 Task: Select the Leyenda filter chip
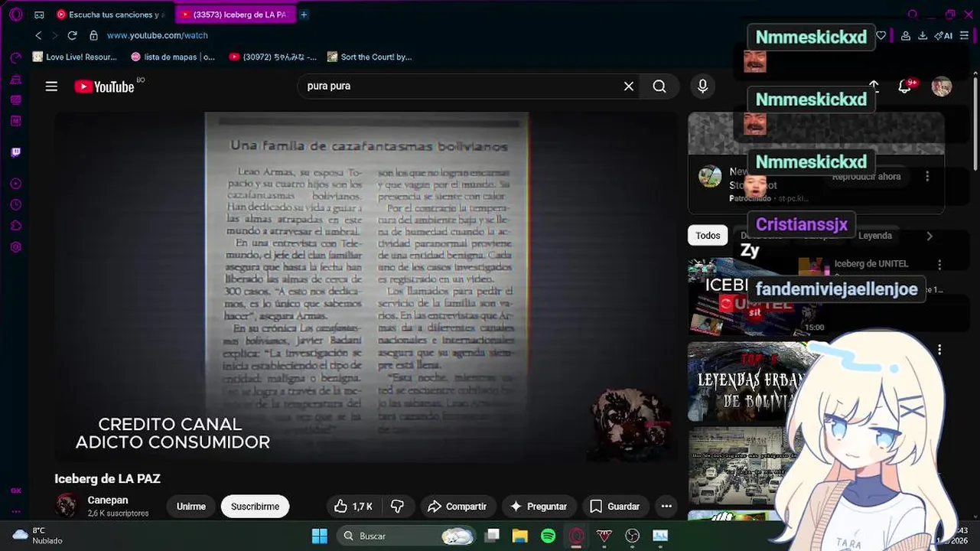click(875, 236)
